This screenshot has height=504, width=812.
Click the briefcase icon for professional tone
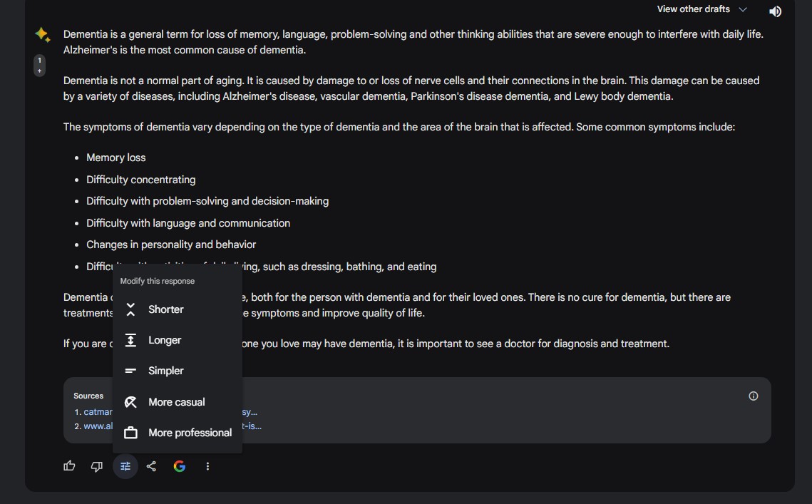pos(130,433)
